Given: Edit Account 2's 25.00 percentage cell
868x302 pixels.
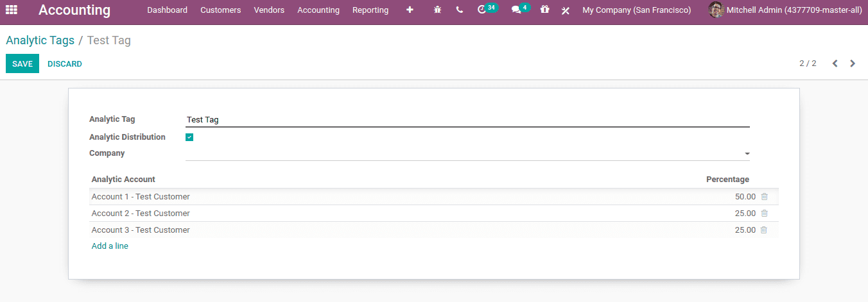Looking at the screenshot, I should [x=745, y=214].
